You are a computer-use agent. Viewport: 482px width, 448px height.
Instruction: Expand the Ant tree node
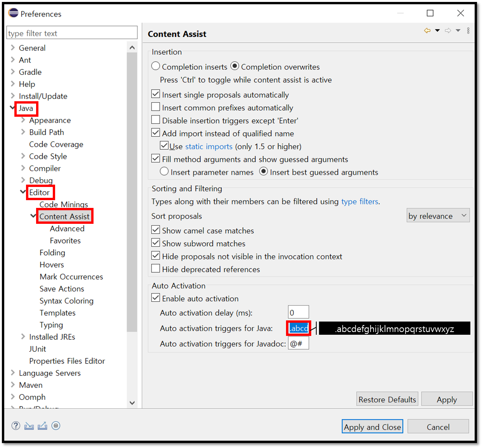point(13,60)
